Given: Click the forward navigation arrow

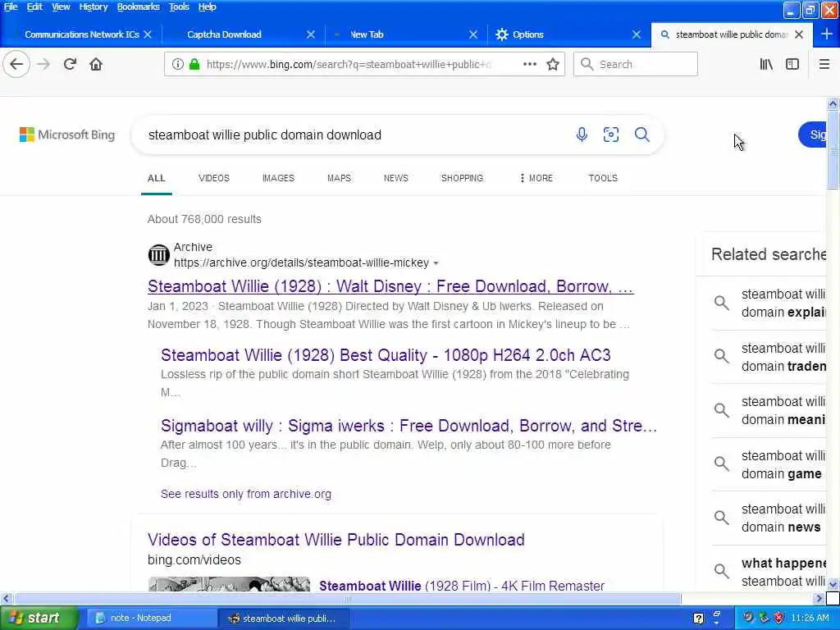Looking at the screenshot, I should [x=43, y=64].
